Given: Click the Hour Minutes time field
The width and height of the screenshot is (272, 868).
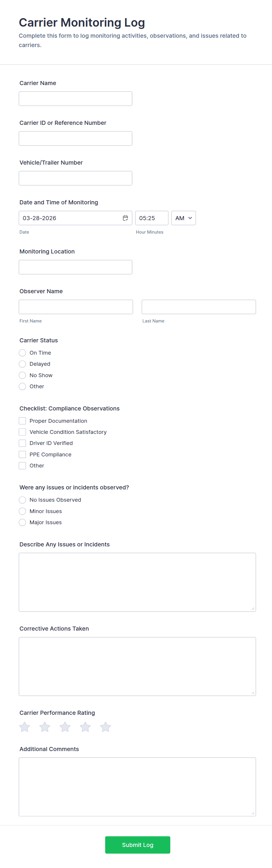Looking at the screenshot, I should pos(152,218).
